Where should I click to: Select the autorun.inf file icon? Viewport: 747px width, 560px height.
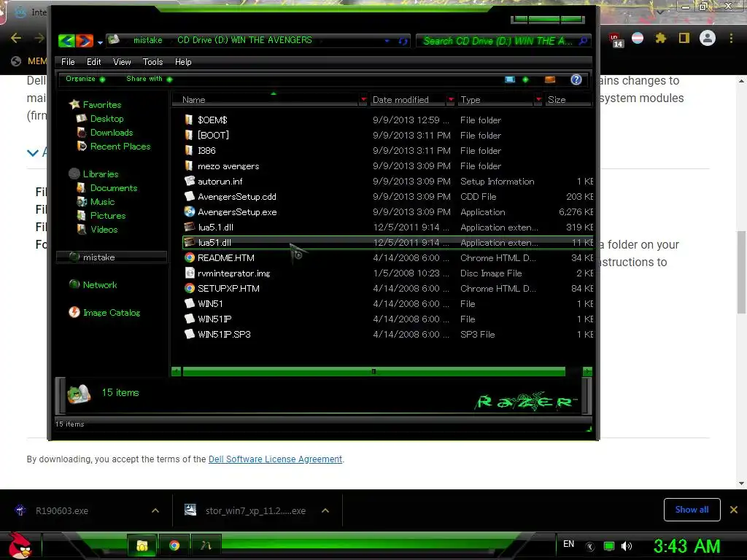pos(190,181)
